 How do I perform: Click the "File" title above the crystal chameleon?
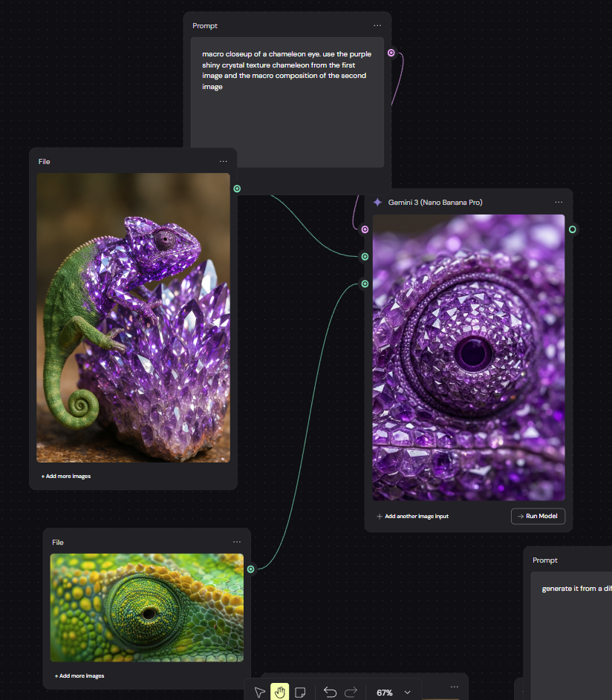pos(45,162)
